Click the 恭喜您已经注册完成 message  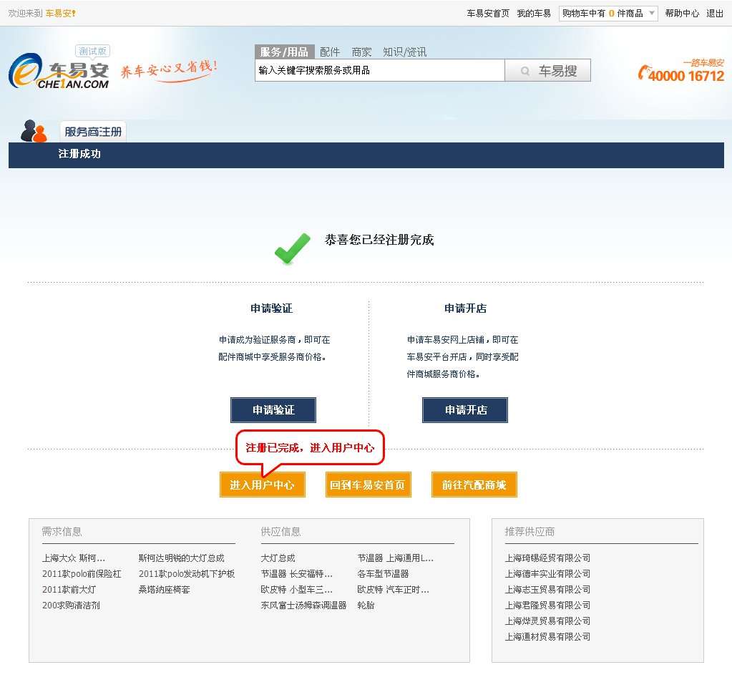click(379, 240)
